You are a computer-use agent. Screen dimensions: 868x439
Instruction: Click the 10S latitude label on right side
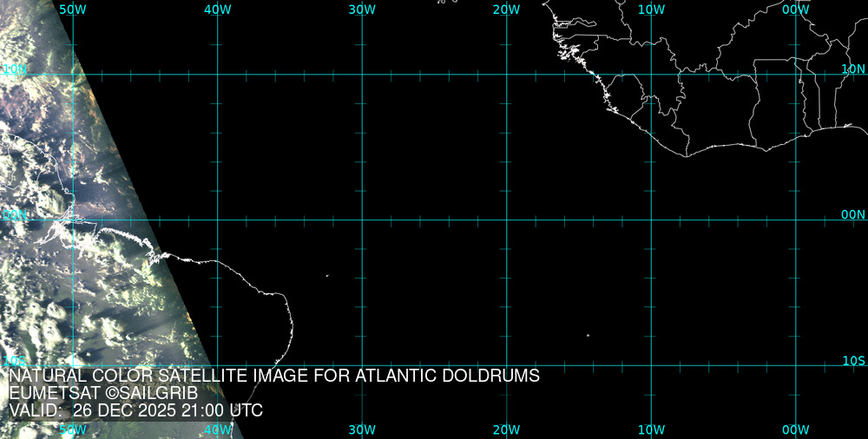click(x=854, y=360)
